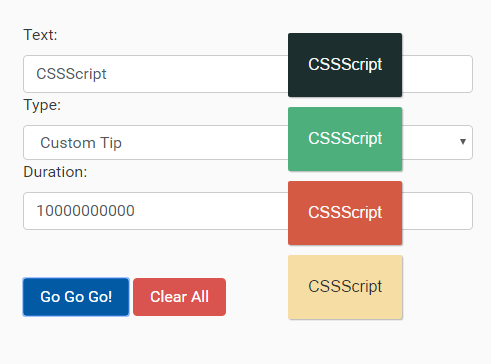Click the red Clear All button
The width and height of the screenshot is (491, 364).
[179, 297]
